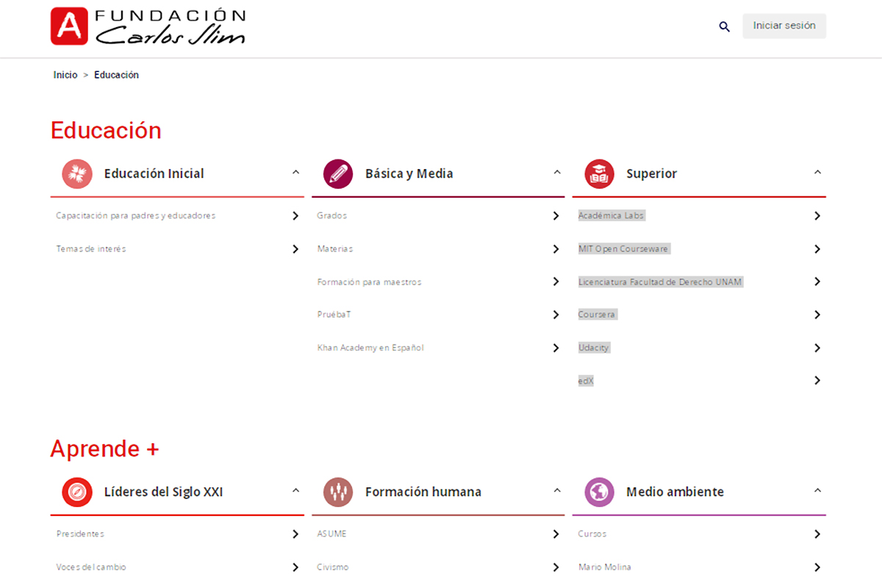
Task: Collapse the Superior section chevron
Action: [x=817, y=173]
